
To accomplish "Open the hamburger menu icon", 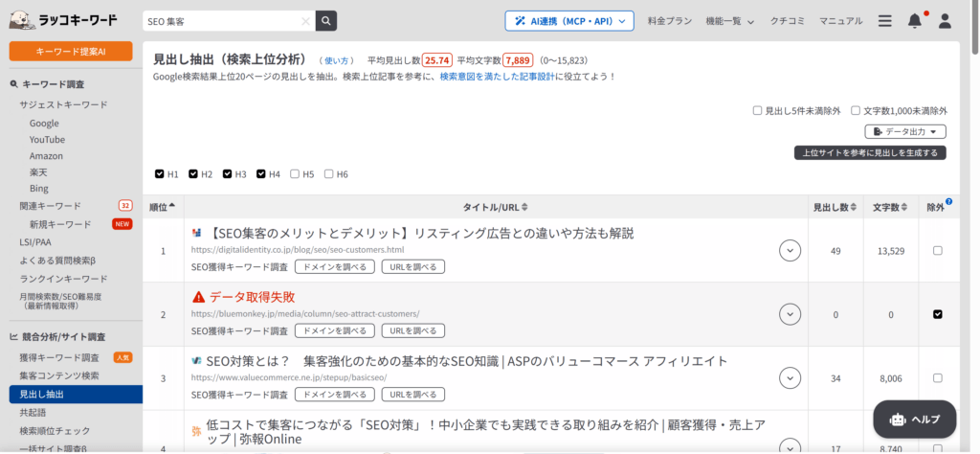I will [x=885, y=21].
